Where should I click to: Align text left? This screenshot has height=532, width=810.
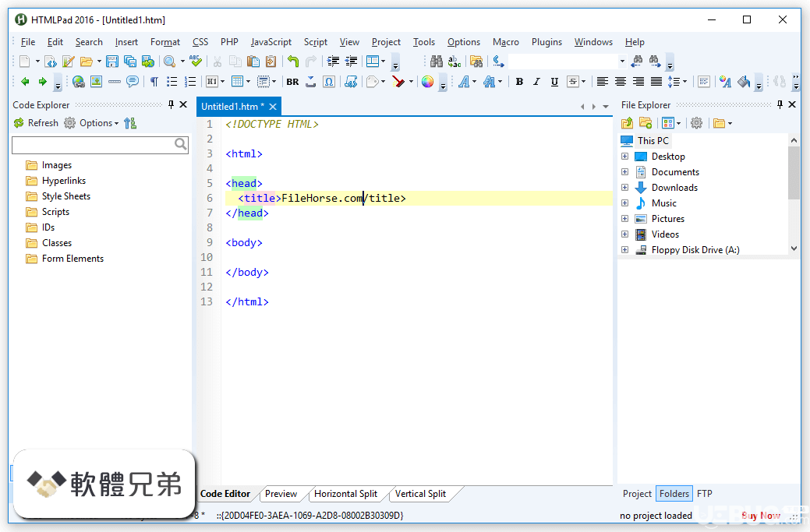tap(603, 82)
